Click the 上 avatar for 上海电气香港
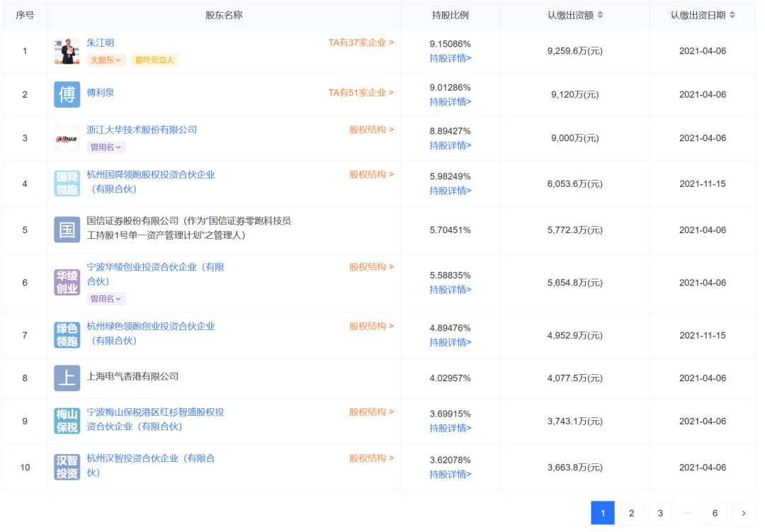The height and width of the screenshot is (532, 765). coord(67,378)
